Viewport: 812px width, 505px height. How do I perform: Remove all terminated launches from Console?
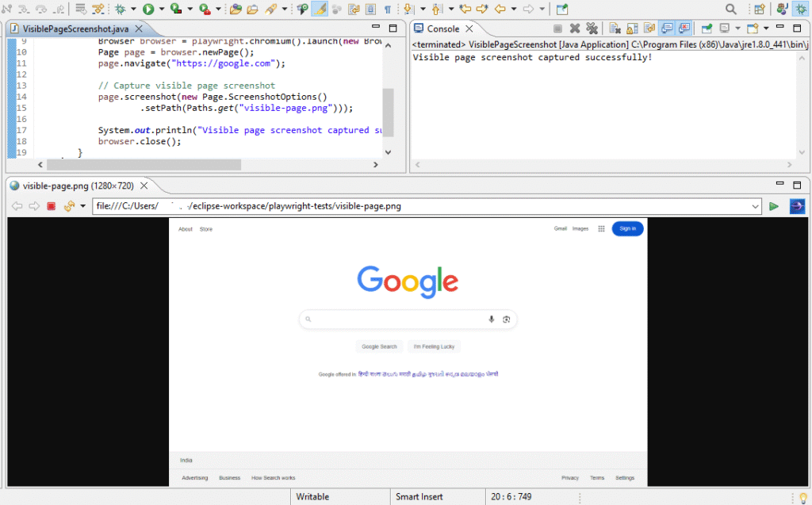[592, 28]
